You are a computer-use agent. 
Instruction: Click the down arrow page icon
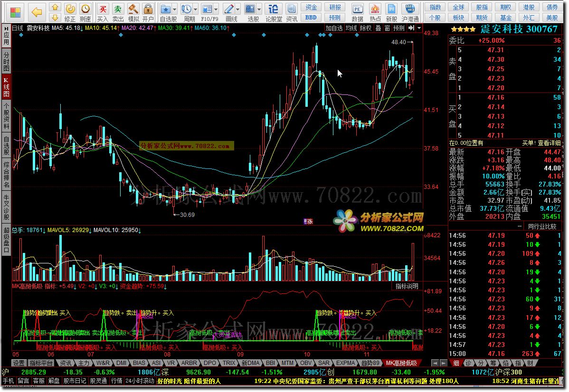click(55, 18)
